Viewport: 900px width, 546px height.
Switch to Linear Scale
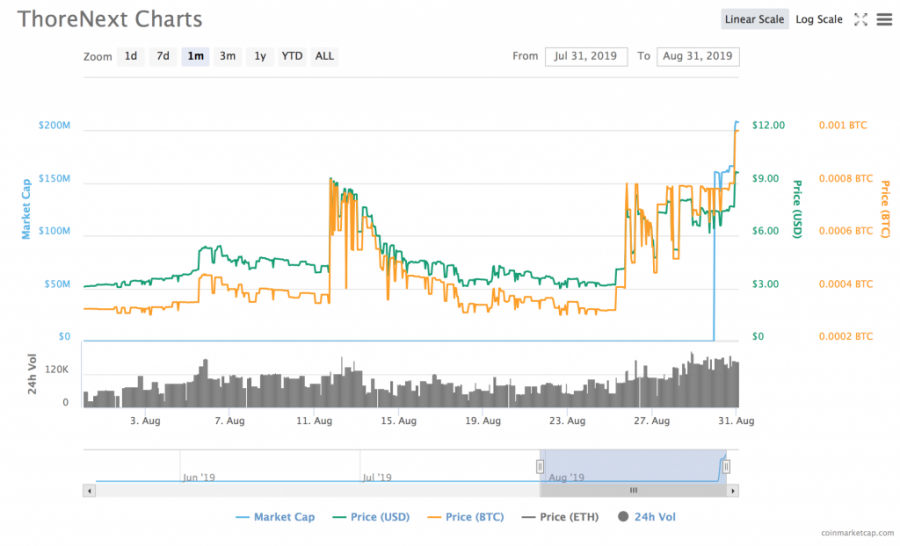(754, 20)
